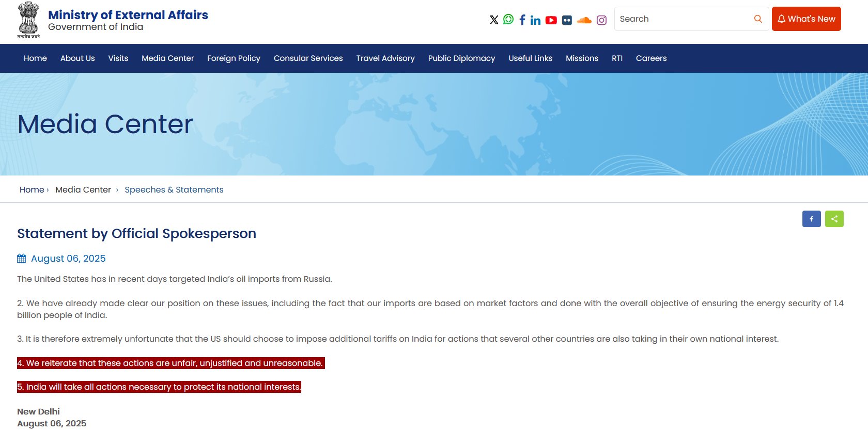Click highlighted paragraph 5 on national interests
Screen dimensions: 868x447
coord(159,387)
